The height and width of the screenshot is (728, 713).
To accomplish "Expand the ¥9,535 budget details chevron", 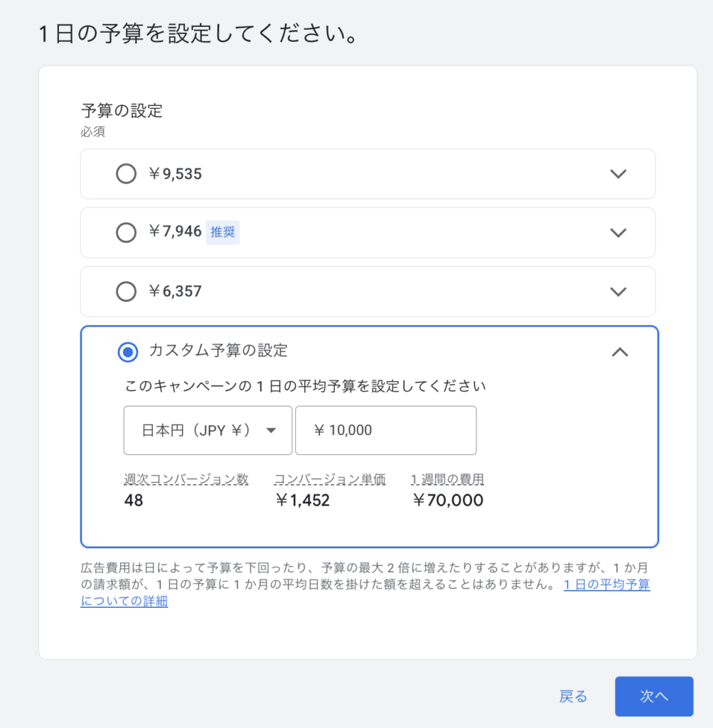I will (x=618, y=173).
